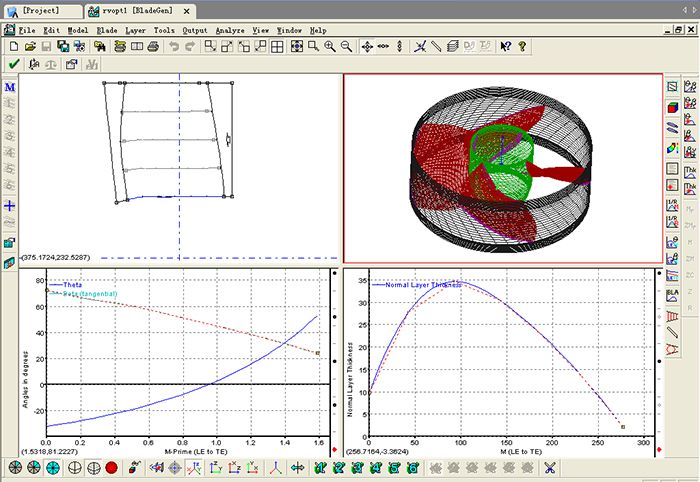700x482 pixels.
Task: Open the Blade menu
Action: pos(106,30)
